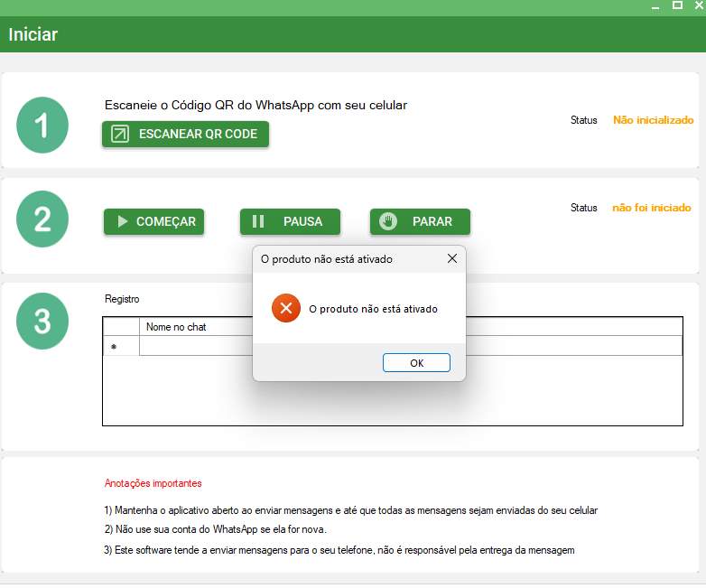This screenshot has width=706, height=588.
Task: Click the green step 2 circle
Action: [42, 219]
